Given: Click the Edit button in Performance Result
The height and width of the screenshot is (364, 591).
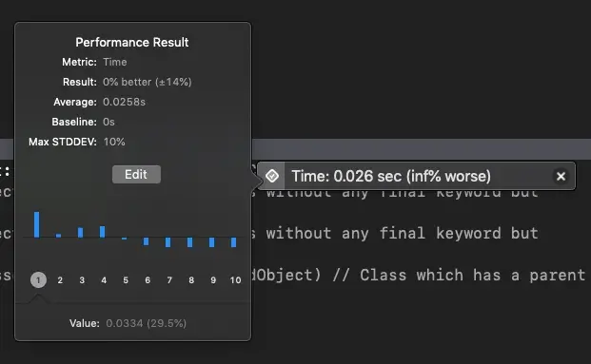Looking at the screenshot, I should tap(136, 175).
